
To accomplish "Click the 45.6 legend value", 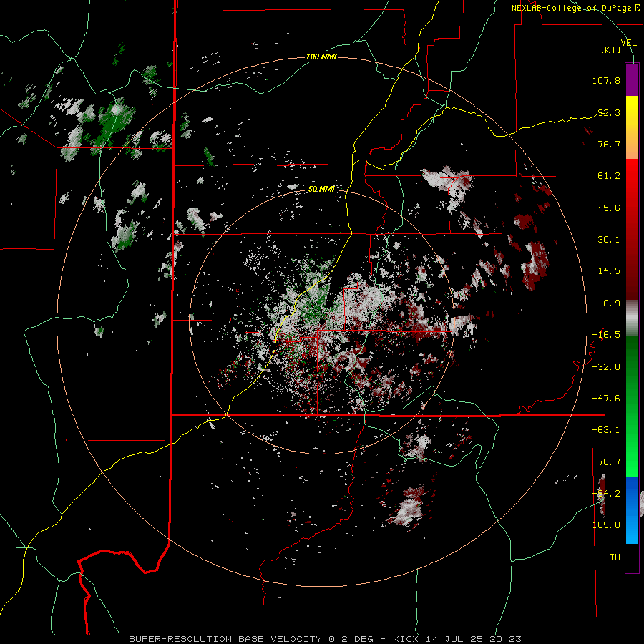I will pyautogui.click(x=609, y=208).
